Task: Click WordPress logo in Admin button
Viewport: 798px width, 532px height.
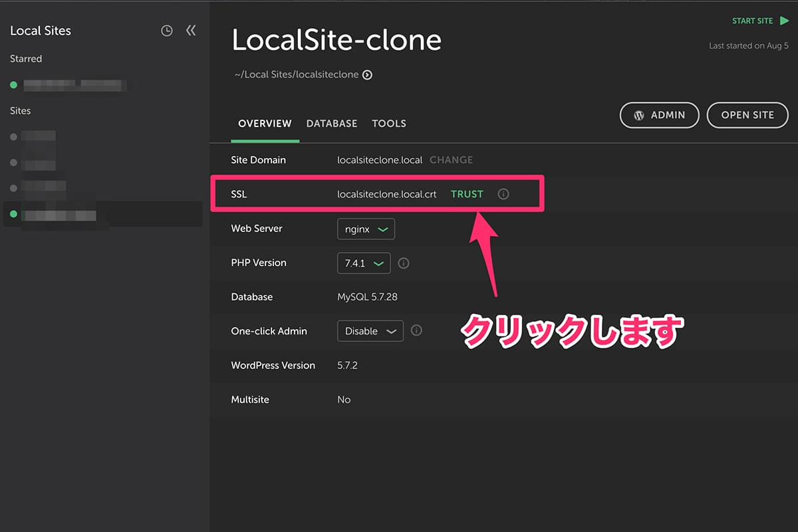Action: point(639,115)
